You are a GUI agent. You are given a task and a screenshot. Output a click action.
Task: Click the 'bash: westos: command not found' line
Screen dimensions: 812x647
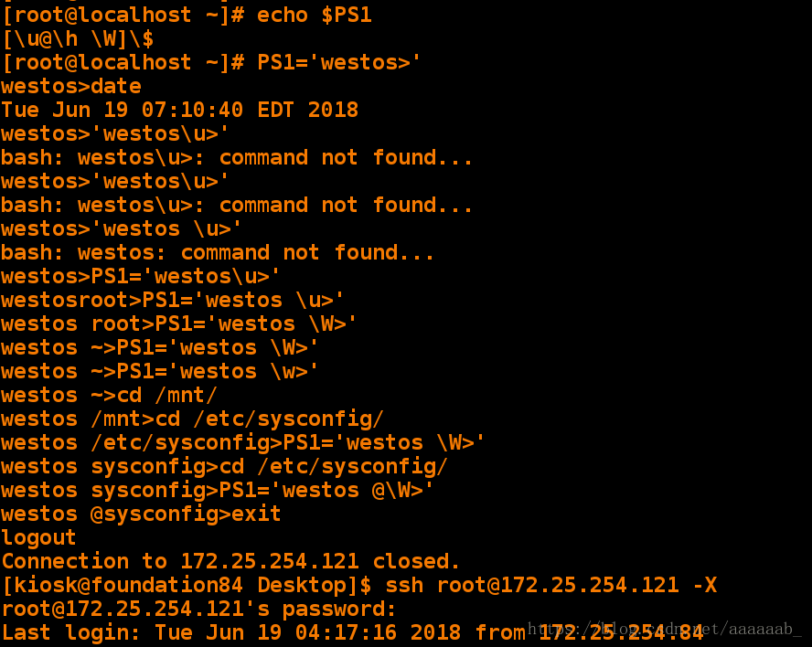coord(218,252)
